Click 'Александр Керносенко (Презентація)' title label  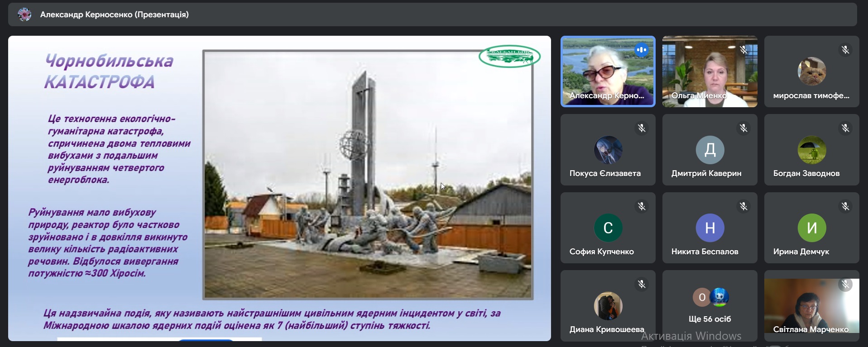(115, 14)
